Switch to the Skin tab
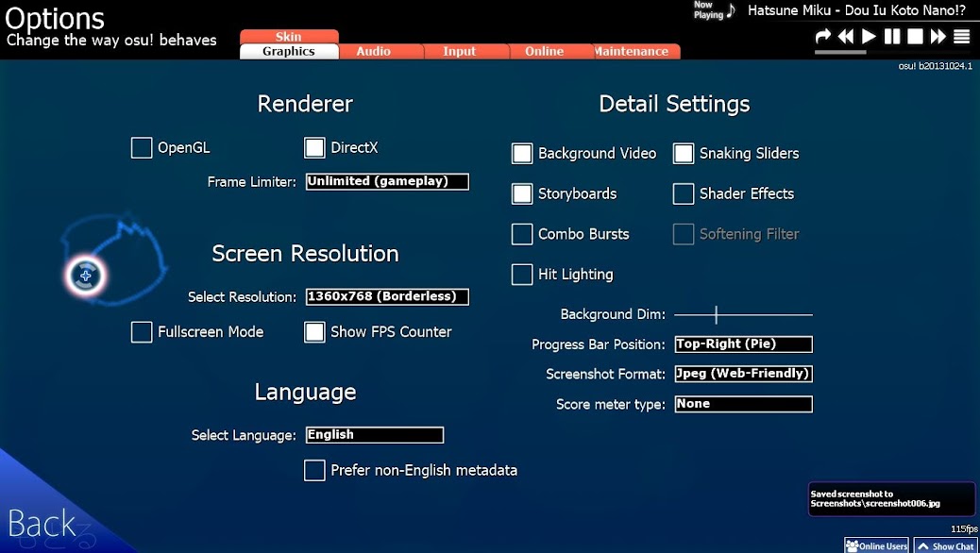The width and height of the screenshot is (980, 553). click(289, 36)
